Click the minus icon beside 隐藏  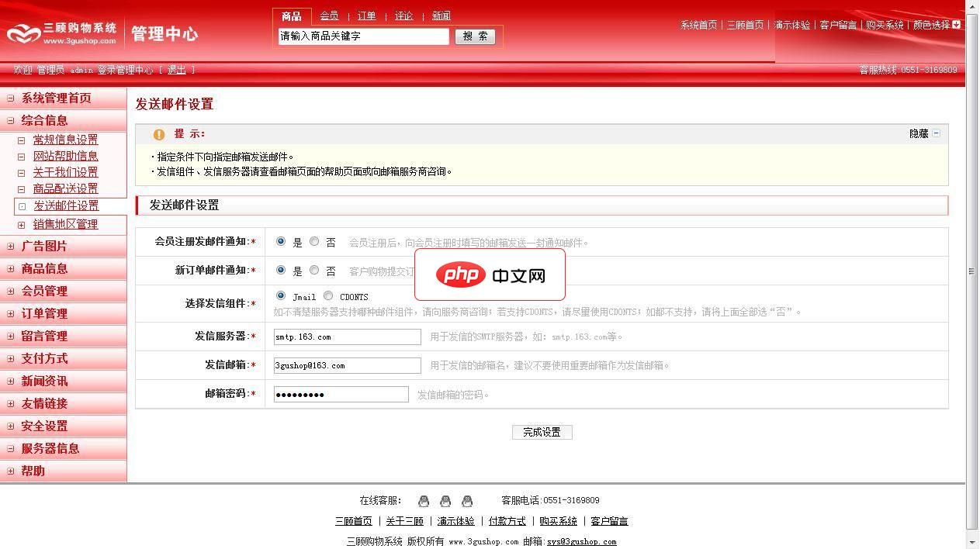coord(937,133)
